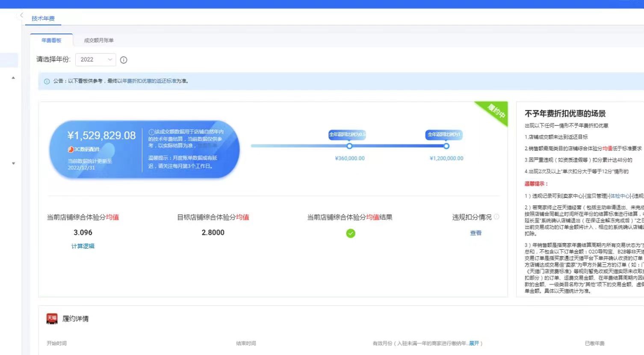Click the 3C数码配件 category icon
This screenshot has width=644, height=355.
tap(71, 149)
